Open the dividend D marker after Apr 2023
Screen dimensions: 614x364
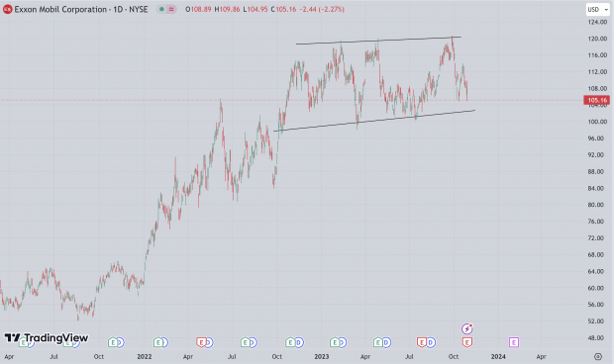point(386,343)
